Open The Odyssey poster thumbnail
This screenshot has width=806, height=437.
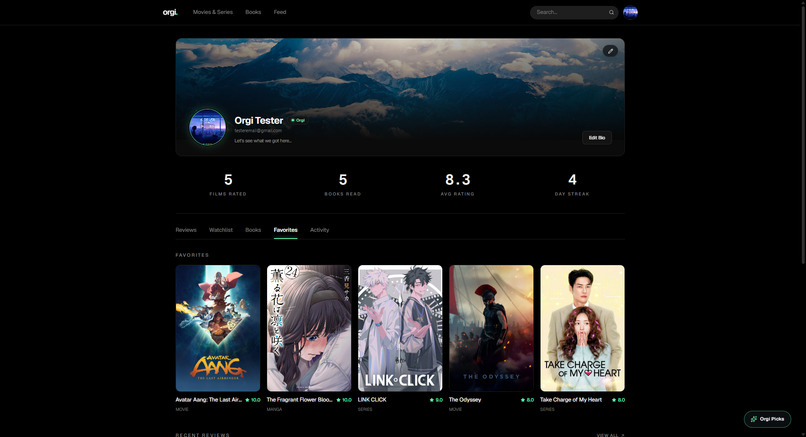[491, 328]
